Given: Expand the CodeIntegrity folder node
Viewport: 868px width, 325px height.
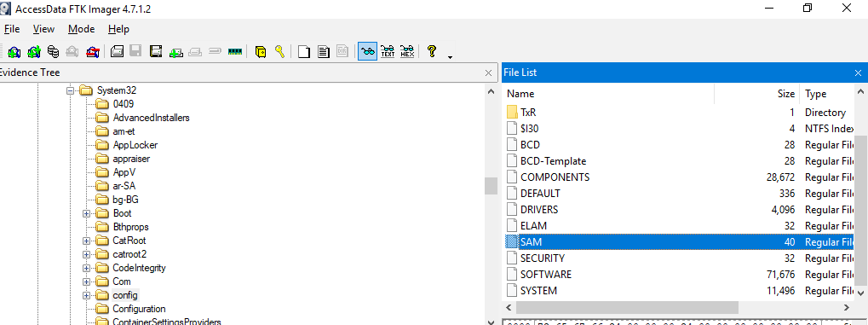Looking at the screenshot, I should click(86, 268).
